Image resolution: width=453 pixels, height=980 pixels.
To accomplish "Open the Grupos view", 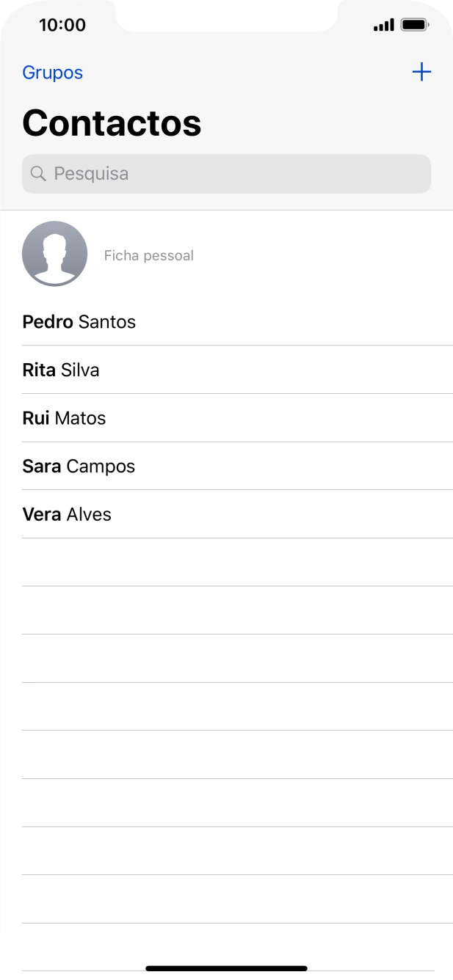I will click(x=52, y=73).
